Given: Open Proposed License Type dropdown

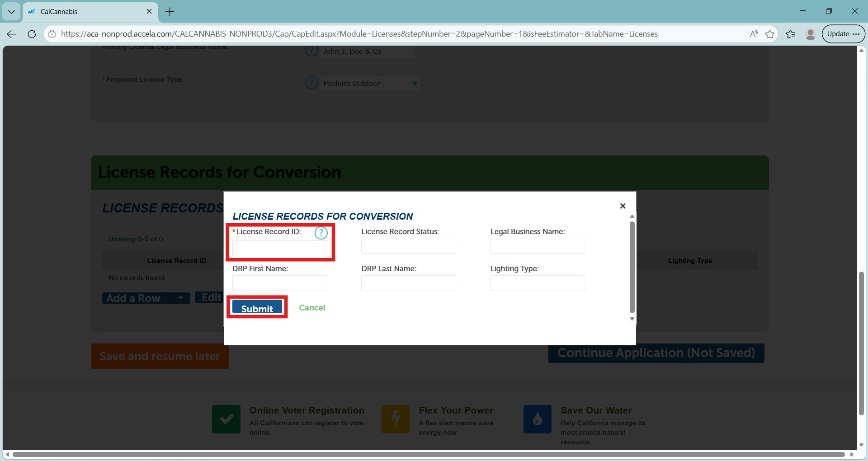Looking at the screenshot, I should [x=370, y=83].
